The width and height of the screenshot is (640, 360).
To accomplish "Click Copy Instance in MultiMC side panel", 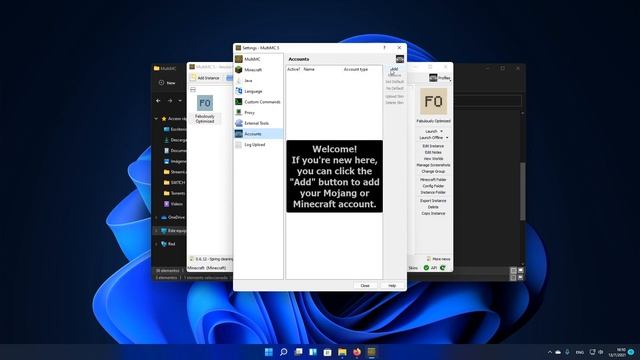I will tap(433, 213).
